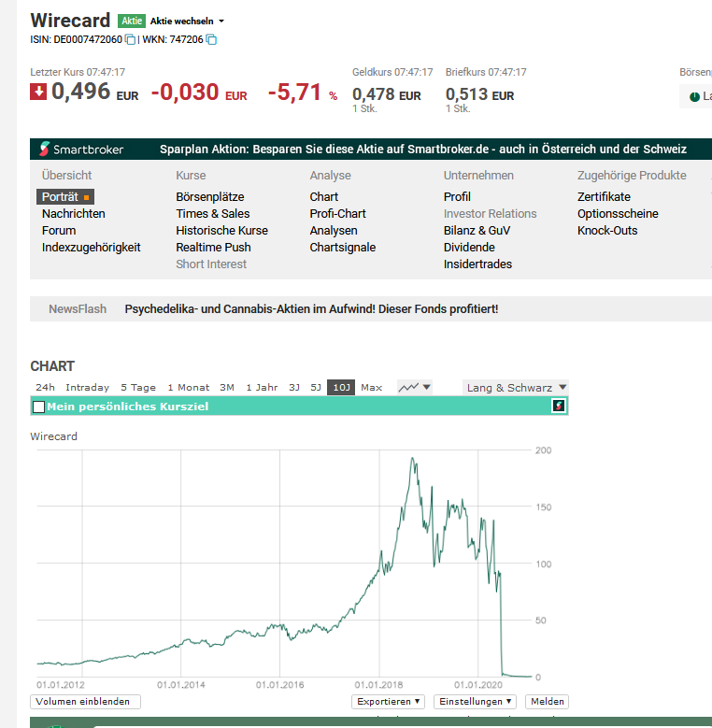The height and width of the screenshot is (728, 712).
Task: Open the Dividende link
Action: (x=469, y=247)
